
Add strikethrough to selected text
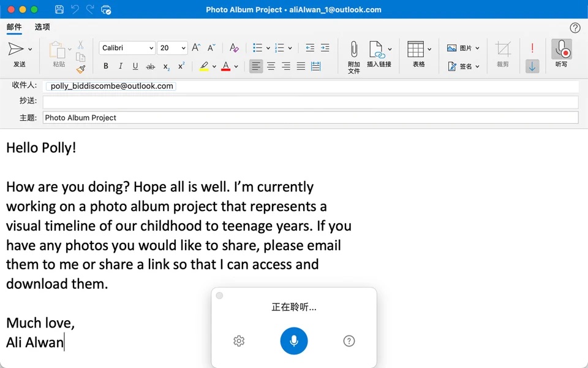click(x=150, y=66)
